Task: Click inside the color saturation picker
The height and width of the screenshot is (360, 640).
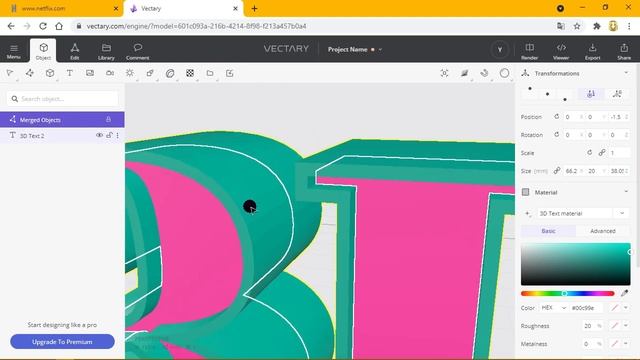Action: 576,264
